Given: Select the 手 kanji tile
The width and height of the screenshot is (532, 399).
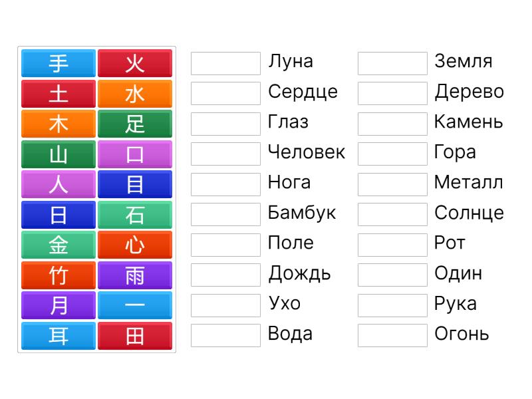Looking at the screenshot, I should [x=59, y=64].
